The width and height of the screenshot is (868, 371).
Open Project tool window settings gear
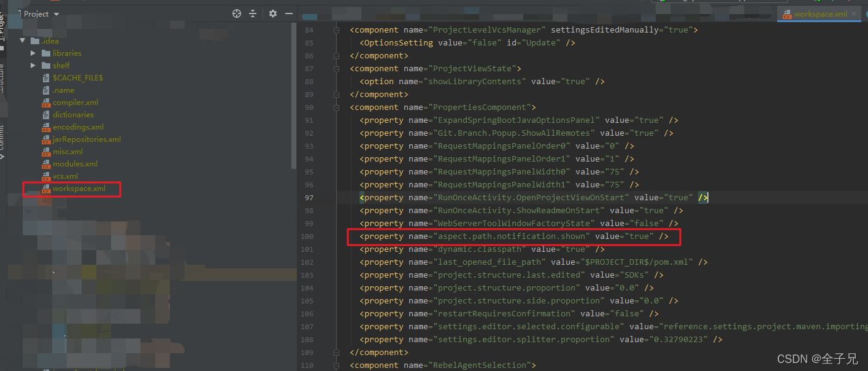click(272, 13)
